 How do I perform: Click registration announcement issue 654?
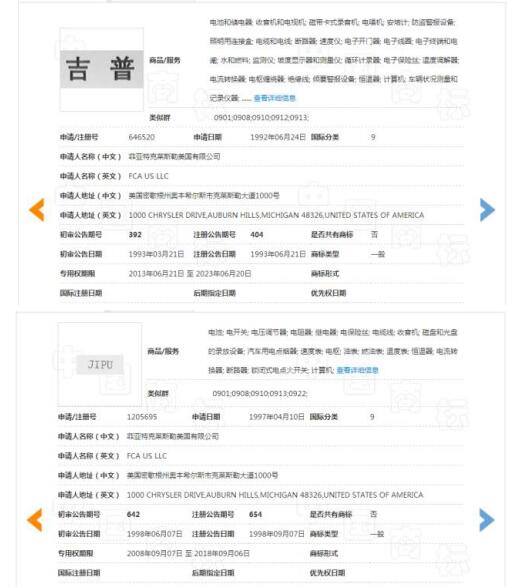click(x=255, y=514)
